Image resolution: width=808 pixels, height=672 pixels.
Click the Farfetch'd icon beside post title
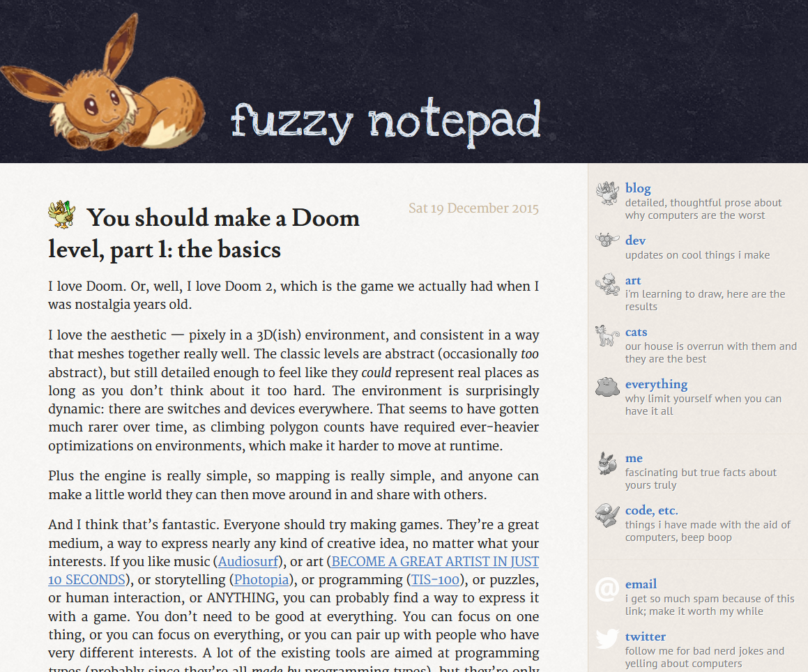click(62, 214)
